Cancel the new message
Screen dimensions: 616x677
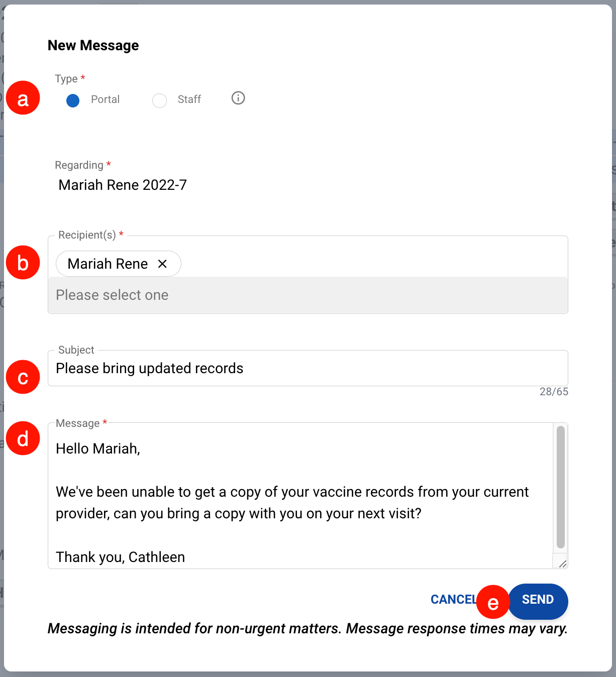point(453,600)
